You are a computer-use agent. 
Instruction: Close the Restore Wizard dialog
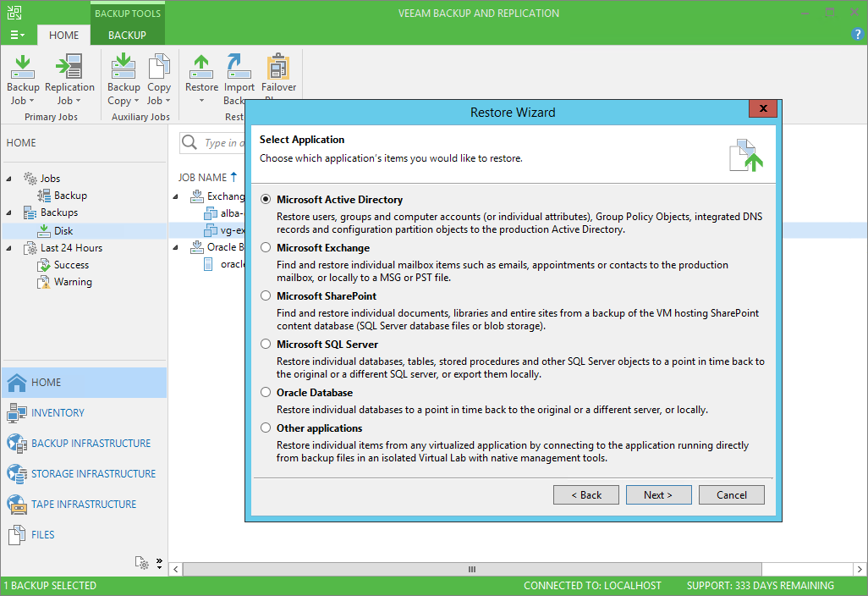pyautogui.click(x=763, y=108)
